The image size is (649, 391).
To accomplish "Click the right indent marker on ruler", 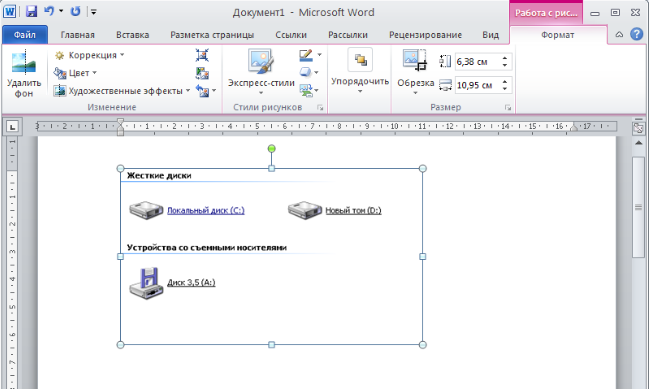I will pyautogui.click(x=573, y=128).
